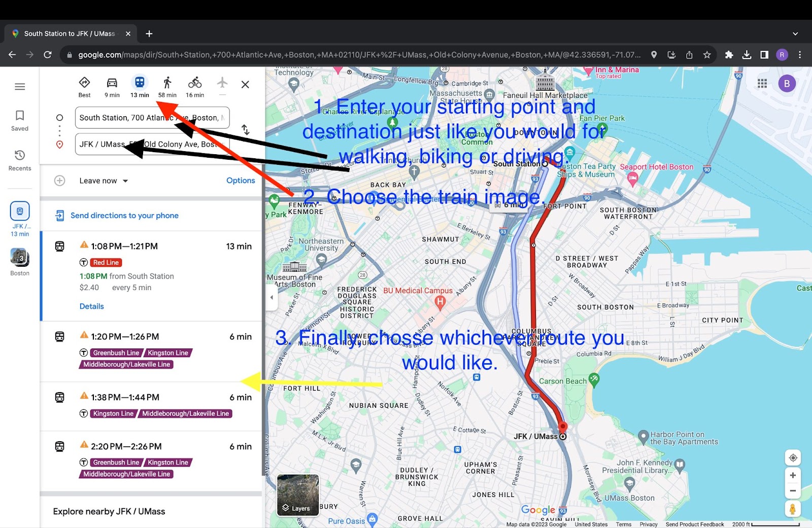Close the South Station to JFK tab
The width and height of the screenshot is (812, 528).
click(128, 33)
